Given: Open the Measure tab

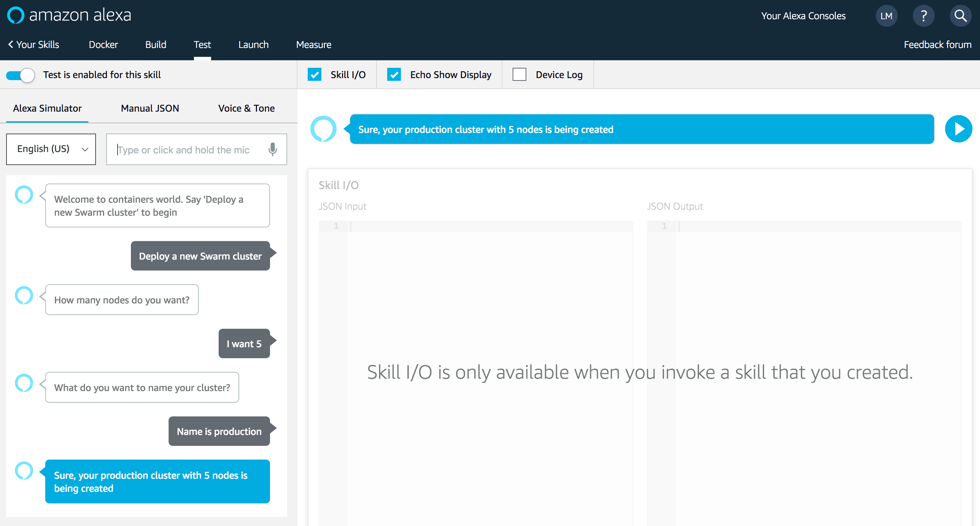Looking at the screenshot, I should coord(314,45).
